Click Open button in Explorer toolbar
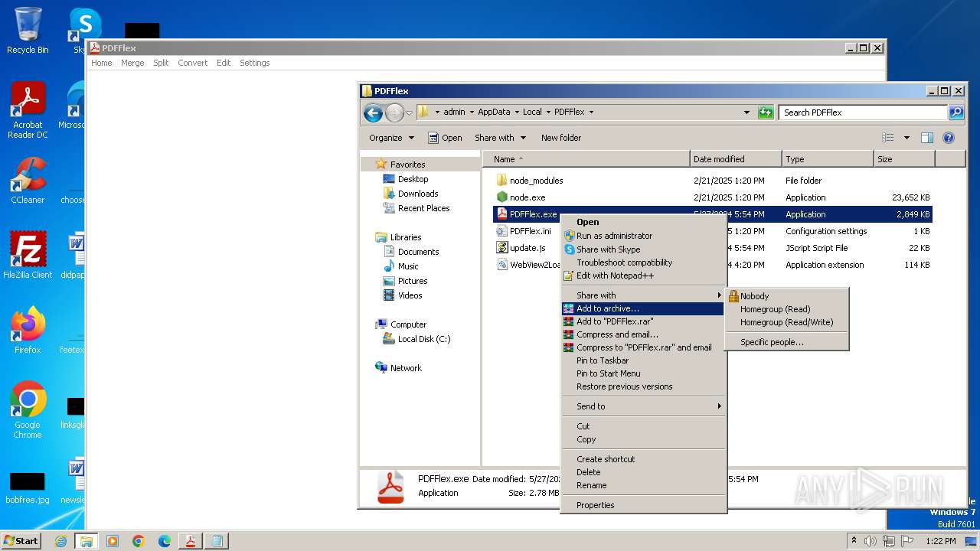 (445, 138)
